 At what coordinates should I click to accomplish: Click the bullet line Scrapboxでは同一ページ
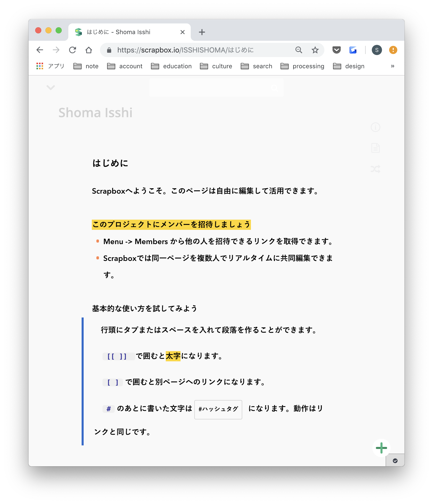point(218,267)
